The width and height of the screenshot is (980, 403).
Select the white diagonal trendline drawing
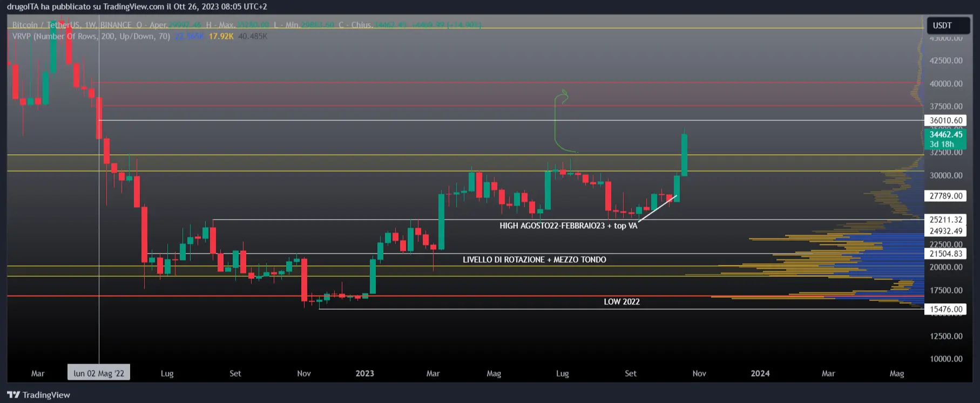(657, 209)
